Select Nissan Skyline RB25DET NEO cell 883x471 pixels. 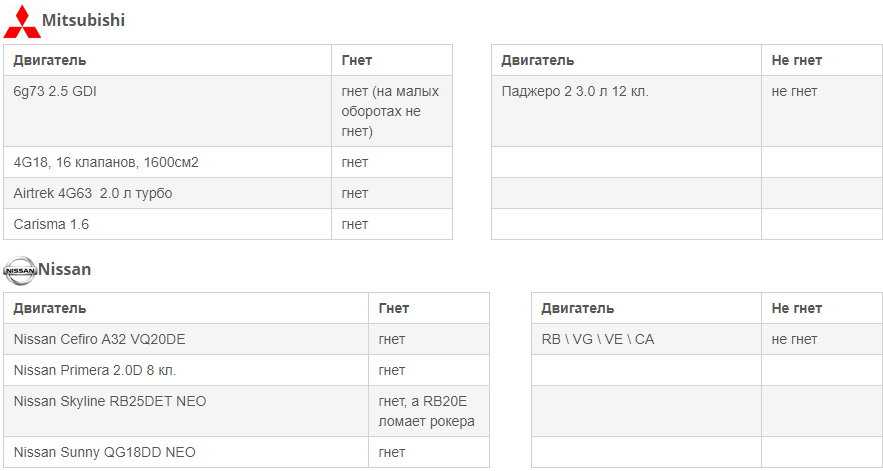(186, 411)
